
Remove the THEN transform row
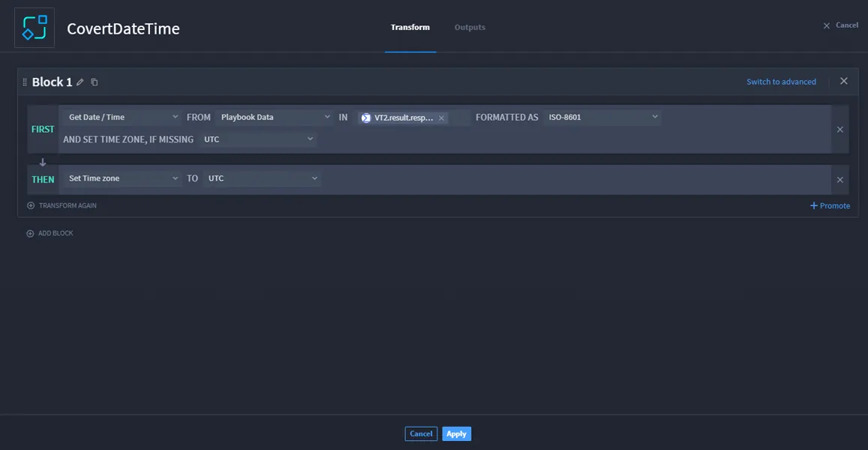[x=839, y=180]
